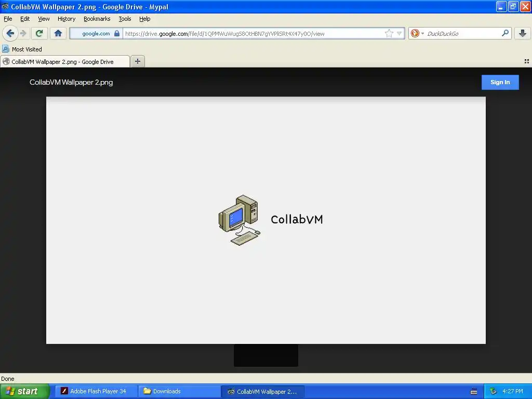The height and width of the screenshot is (399, 532).
Task: Open the Help menu
Action: coord(144,19)
